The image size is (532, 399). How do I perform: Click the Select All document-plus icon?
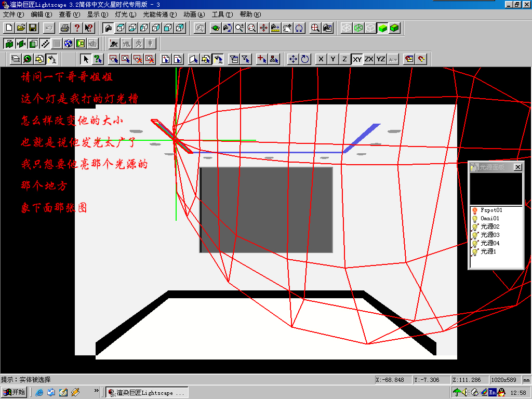coord(166,59)
